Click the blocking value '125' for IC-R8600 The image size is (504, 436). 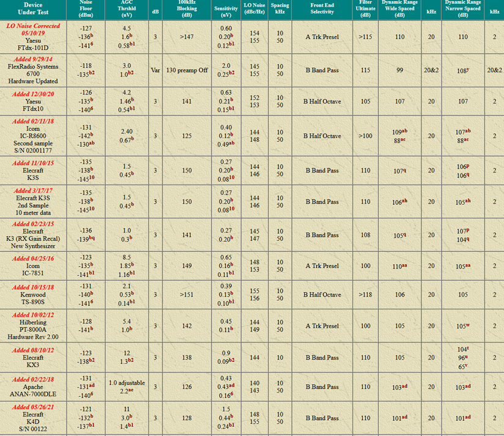pyautogui.click(x=187, y=136)
